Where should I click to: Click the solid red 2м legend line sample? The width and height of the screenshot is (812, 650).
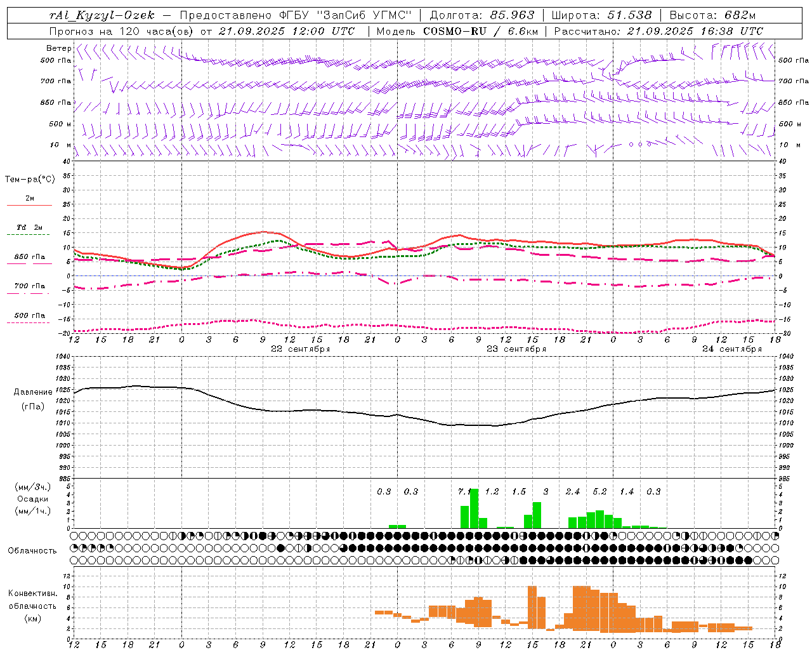point(29,206)
